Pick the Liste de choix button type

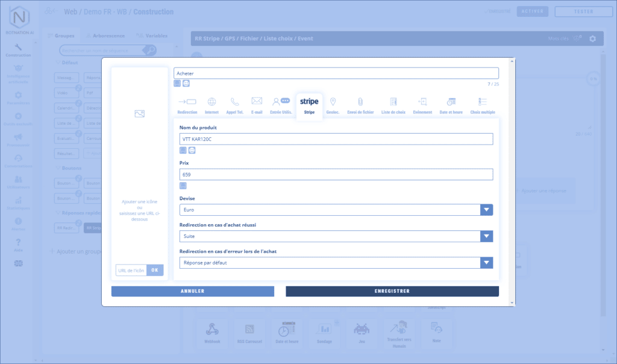click(x=393, y=105)
